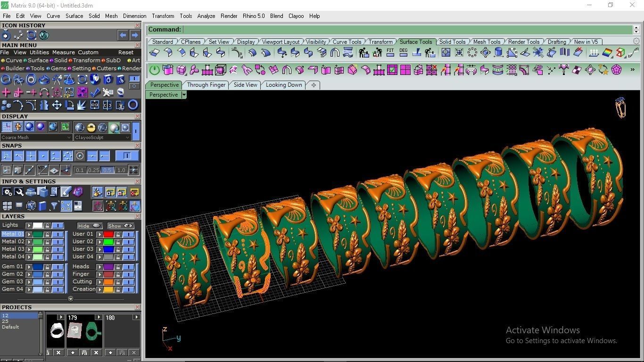
Task: Click the DEG change degree icon
Action: (404, 52)
